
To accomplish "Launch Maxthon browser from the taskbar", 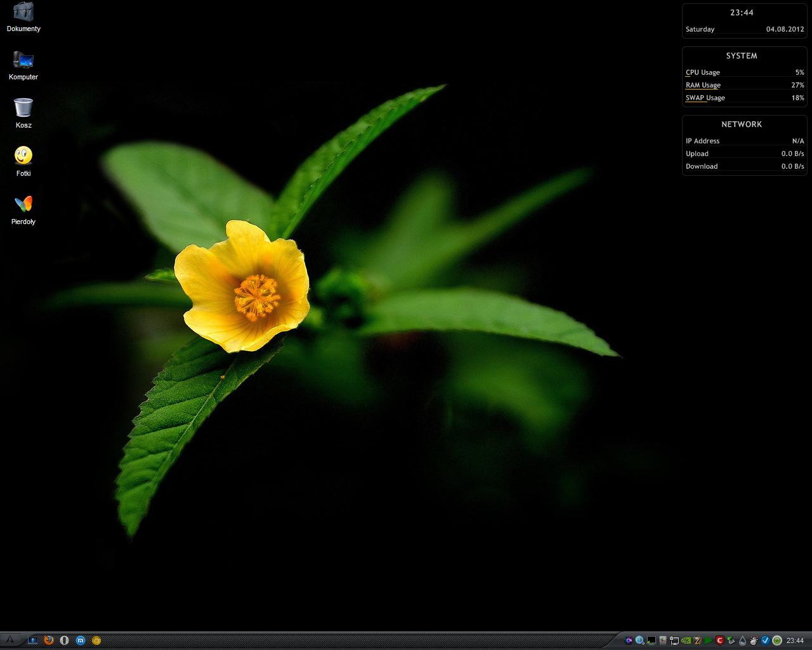I will click(81, 640).
